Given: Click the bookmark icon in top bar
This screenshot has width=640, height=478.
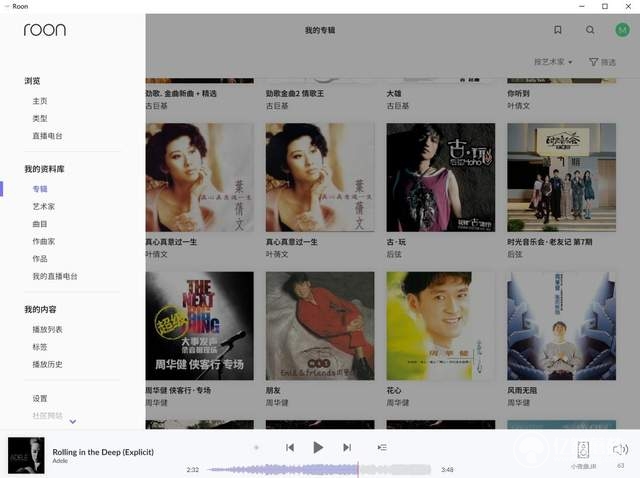Looking at the screenshot, I should 558,30.
